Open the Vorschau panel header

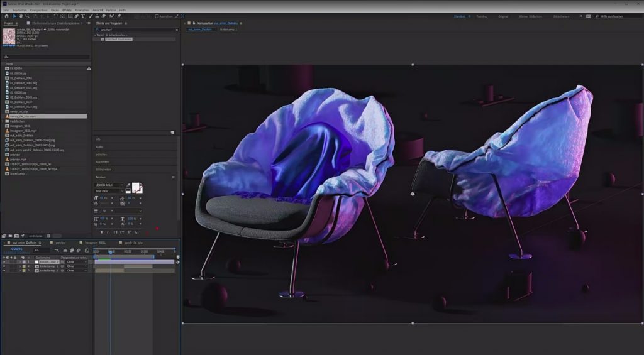[x=101, y=155]
